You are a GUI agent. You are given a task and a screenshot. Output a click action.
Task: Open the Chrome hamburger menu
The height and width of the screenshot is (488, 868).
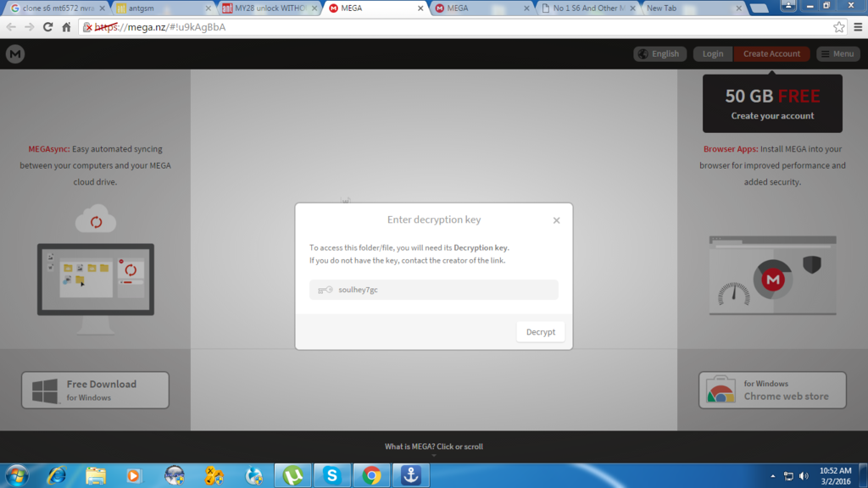tap(858, 27)
